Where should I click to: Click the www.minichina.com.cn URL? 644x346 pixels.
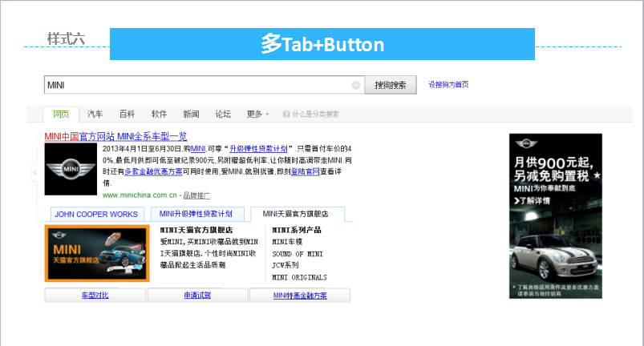pyautogui.click(x=140, y=195)
